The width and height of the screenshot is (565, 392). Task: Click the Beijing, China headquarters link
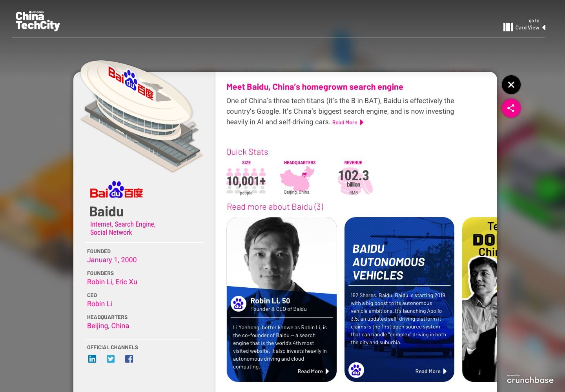coord(108,326)
